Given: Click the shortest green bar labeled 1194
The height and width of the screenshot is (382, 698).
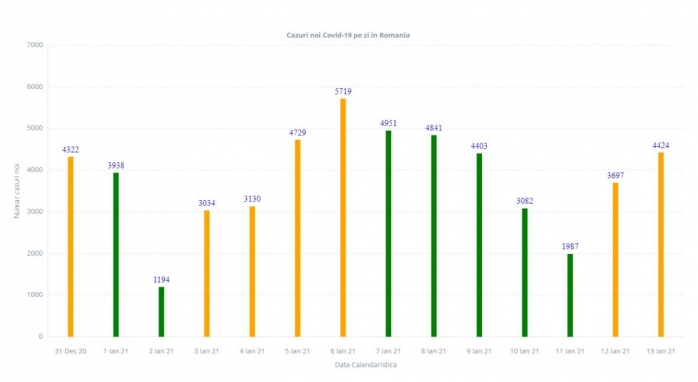Looking at the screenshot, I should 161,312.
